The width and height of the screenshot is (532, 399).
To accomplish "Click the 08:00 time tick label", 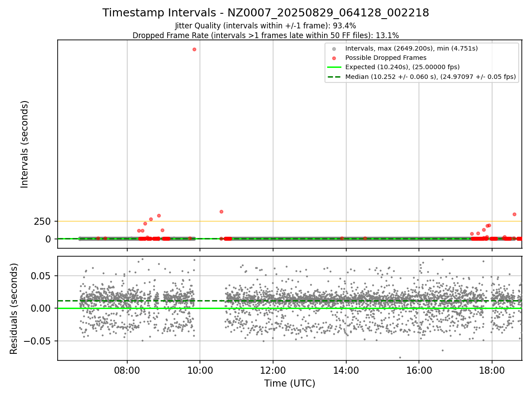I will click(127, 370).
